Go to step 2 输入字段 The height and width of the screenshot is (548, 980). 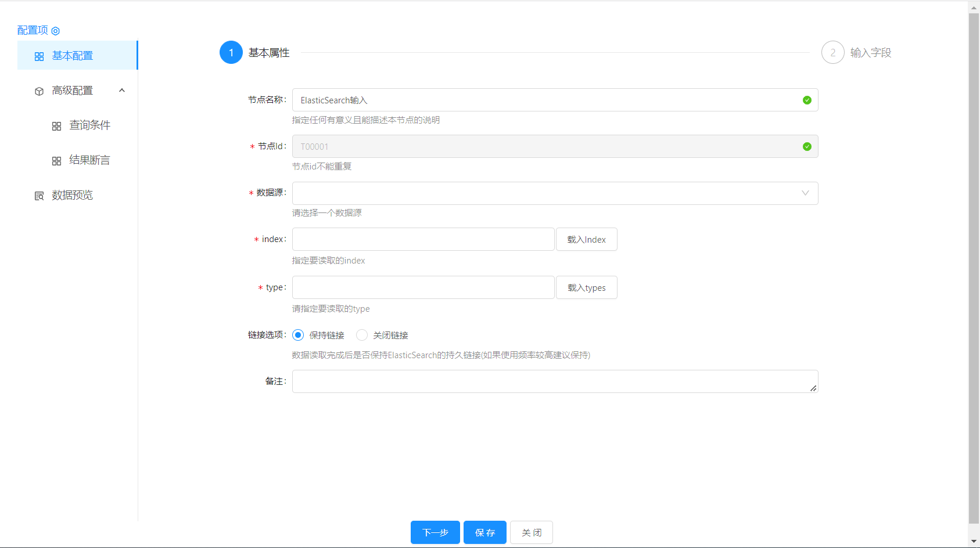click(x=832, y=53)
